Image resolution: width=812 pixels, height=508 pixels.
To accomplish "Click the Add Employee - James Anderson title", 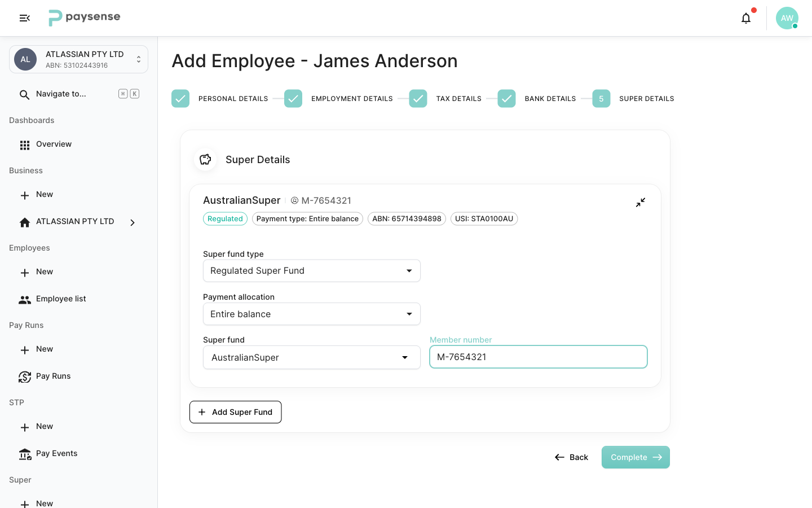I will click(x=315, y=61).
